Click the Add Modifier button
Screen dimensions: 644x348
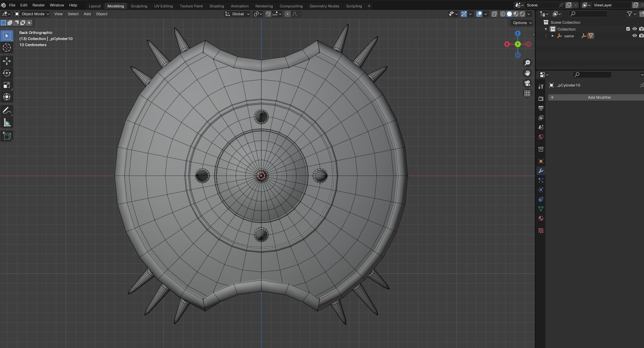pyautogui.click(x=596, y=97)
